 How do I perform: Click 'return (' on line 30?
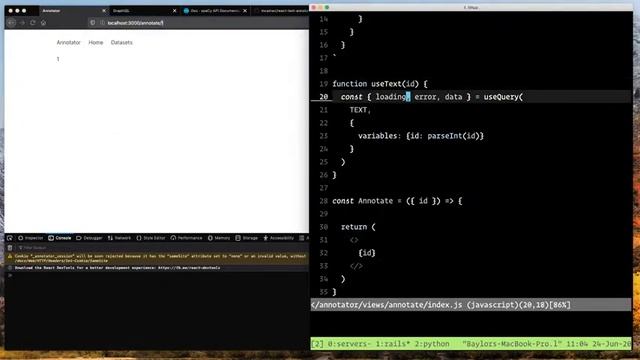[358, 227]
